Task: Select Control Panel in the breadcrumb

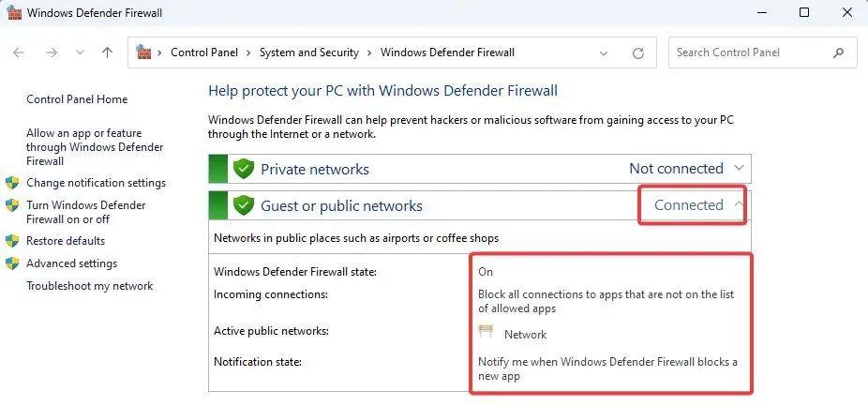Action: 204,53
